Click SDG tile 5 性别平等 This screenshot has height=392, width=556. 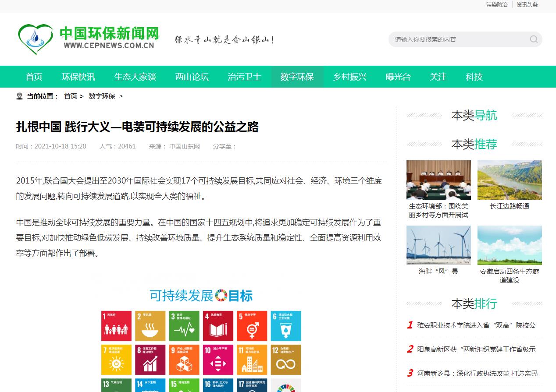[x=252, y=326]
